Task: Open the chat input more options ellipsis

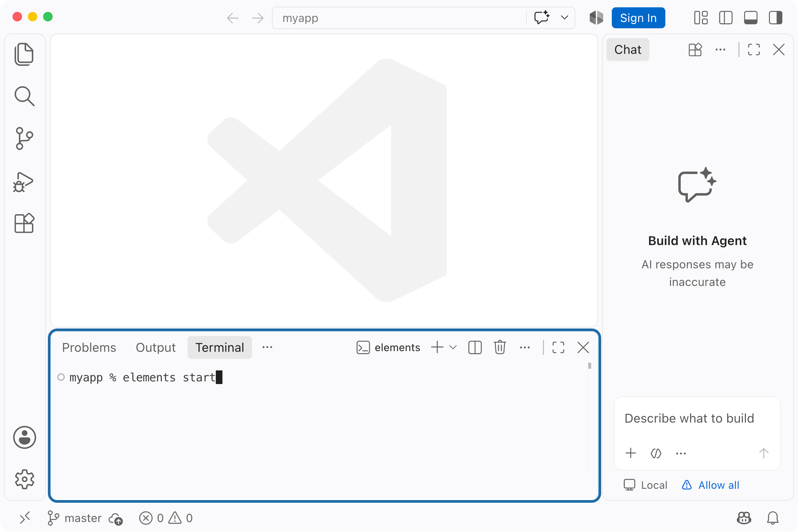Action: click(681, 454)
